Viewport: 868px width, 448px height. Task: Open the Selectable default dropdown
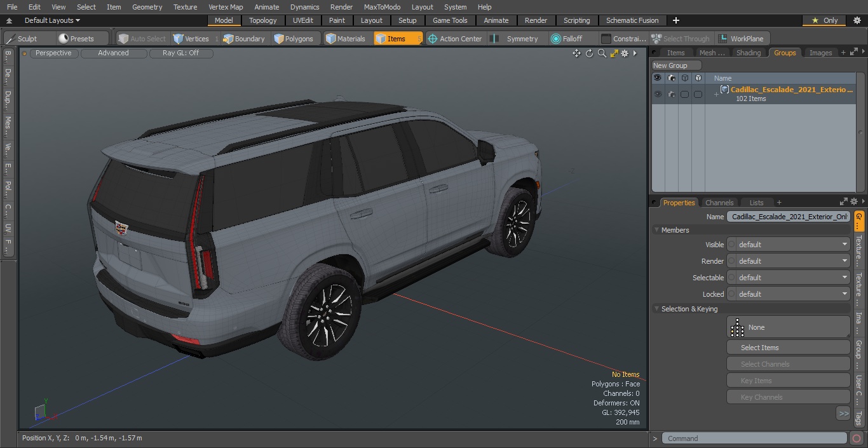point(792,278)
